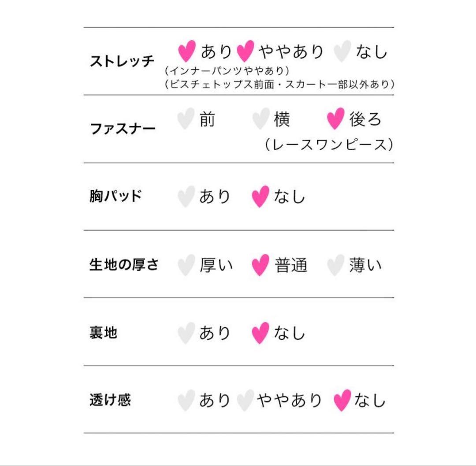Click the pink heart for 胸パッド なし
The height and width of the screenshot is (466, 476).
point(260,196)
